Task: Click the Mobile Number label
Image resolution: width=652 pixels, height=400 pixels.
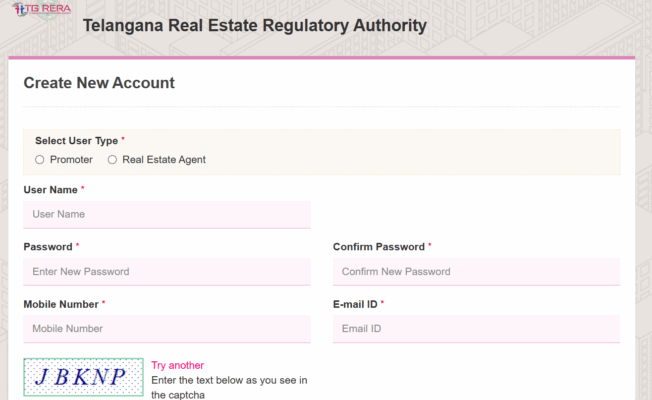Action: (60, 303)
